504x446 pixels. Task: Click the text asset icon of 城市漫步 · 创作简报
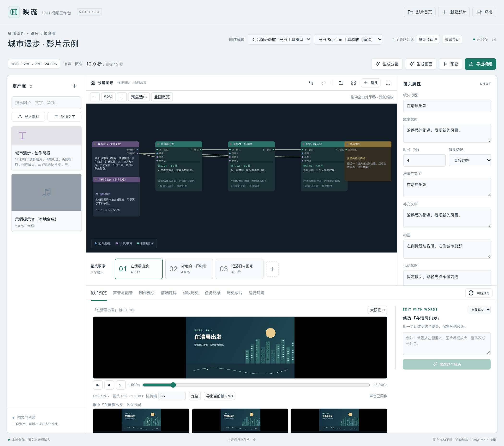[22, 135]
